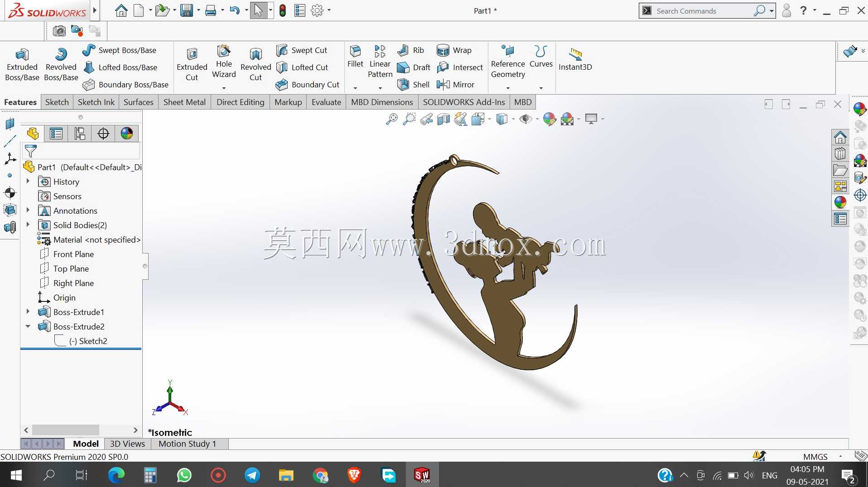Select the Draft tool
The image size is (868, 487).
(x=414, y=67)
